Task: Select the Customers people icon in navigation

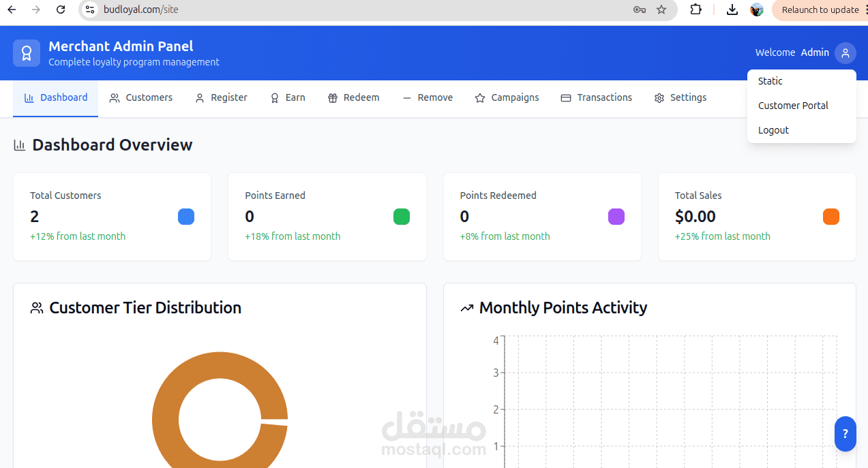Action: click(115, 97)
